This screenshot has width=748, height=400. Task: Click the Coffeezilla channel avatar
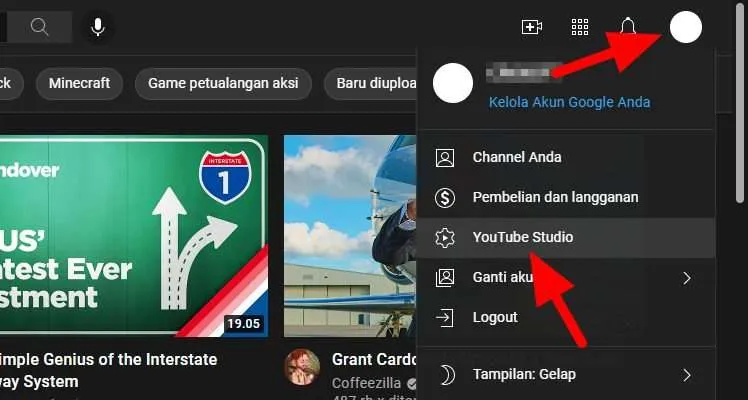tap(302, 367)
